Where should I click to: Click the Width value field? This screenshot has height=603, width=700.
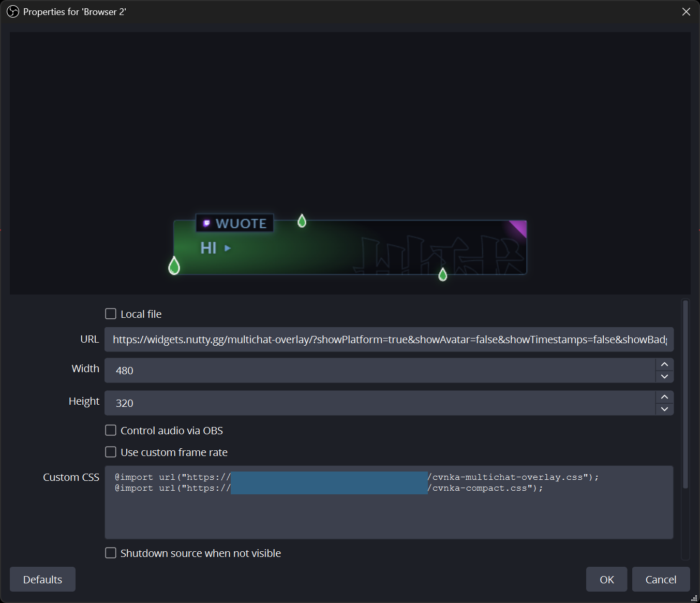click(380, 371)
